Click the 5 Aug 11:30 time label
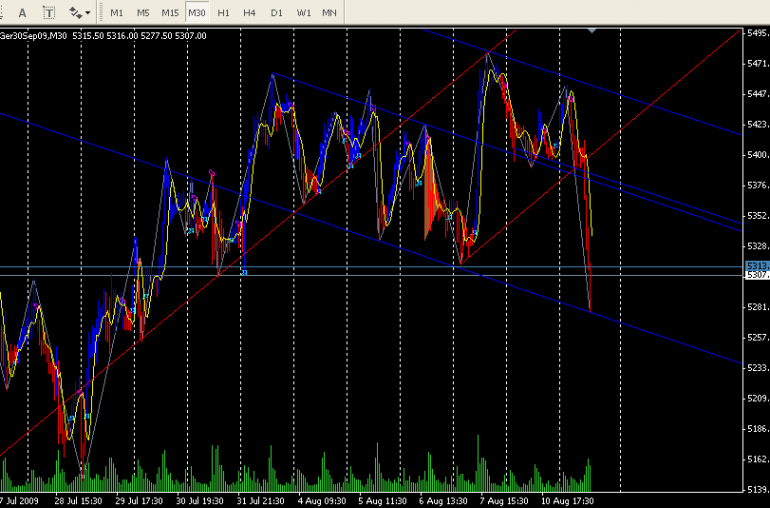The width and height of the screenshot is (770, 508). click(383, 501)
